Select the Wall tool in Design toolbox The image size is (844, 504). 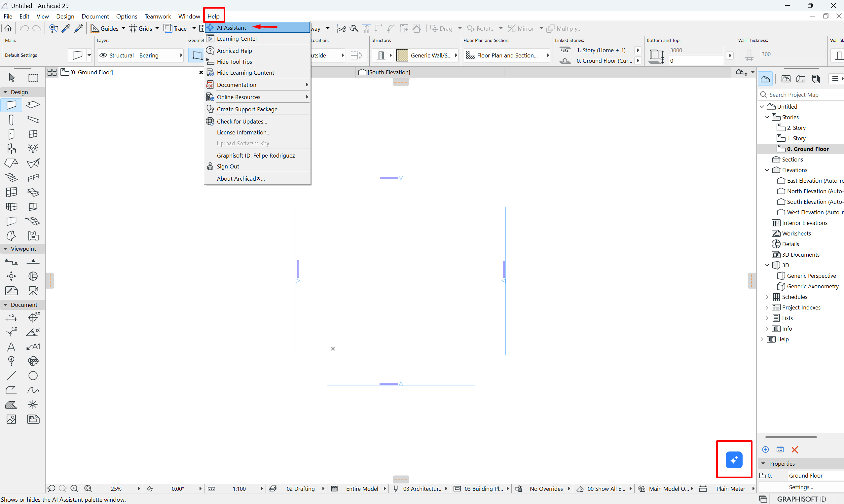coord(11,105)
